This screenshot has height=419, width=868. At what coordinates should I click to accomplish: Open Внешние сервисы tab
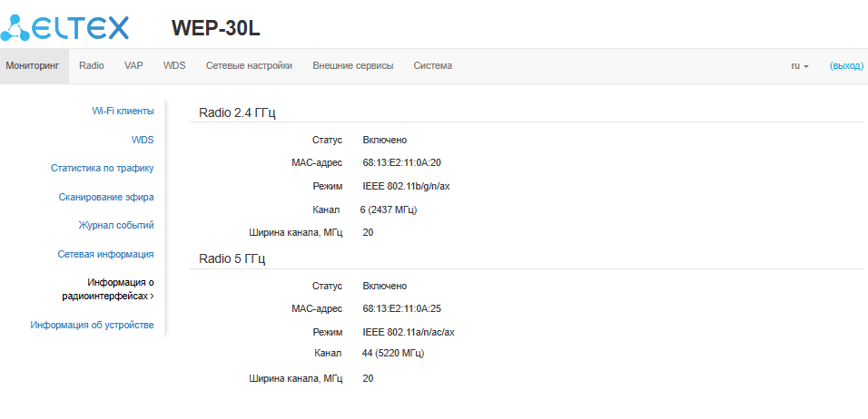(x=352, y=66)
